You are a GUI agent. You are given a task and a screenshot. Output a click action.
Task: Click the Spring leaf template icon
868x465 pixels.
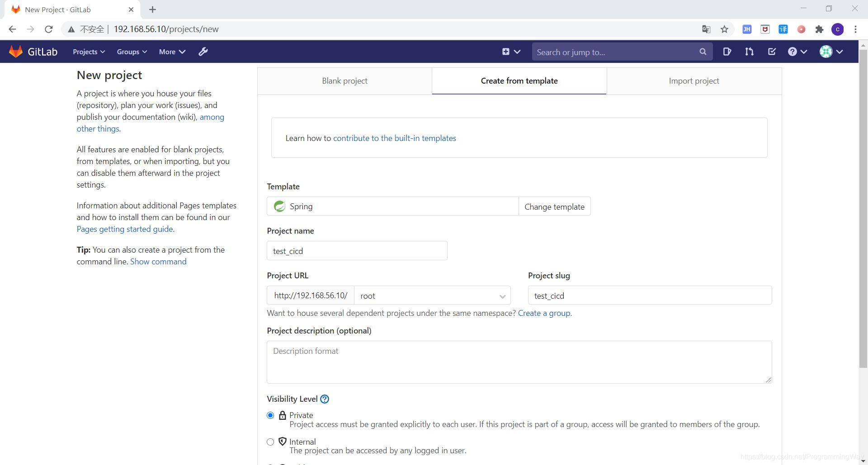[279, 206]
